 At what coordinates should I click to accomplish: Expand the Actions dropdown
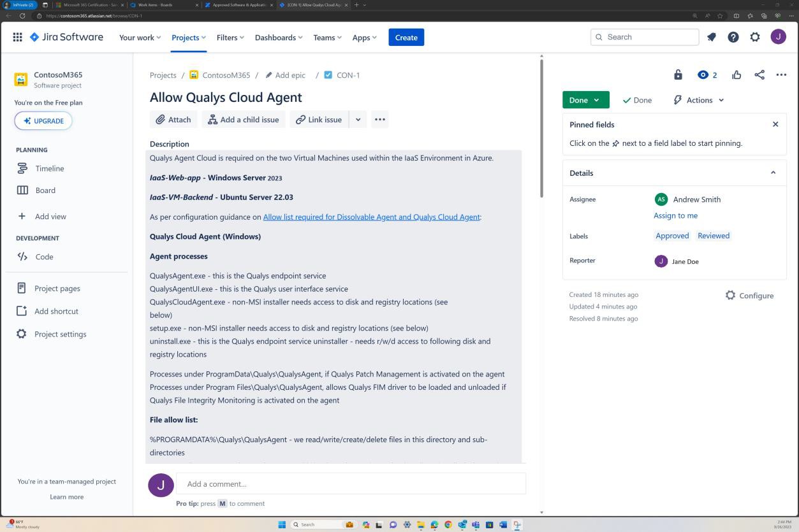698,100
